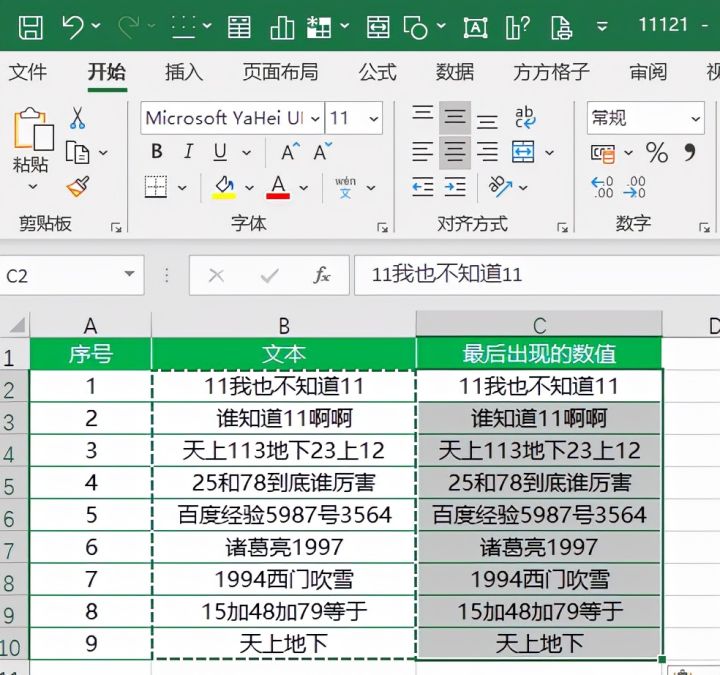This screenshot has height=675, width=720.
Task: Apply comma thousands separator style
Action: tap(690, 152)
